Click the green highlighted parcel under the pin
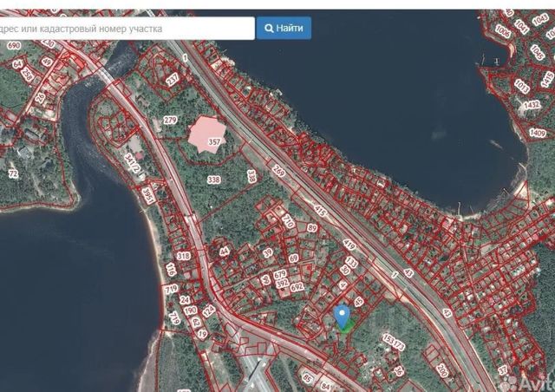 click(347, 326)
